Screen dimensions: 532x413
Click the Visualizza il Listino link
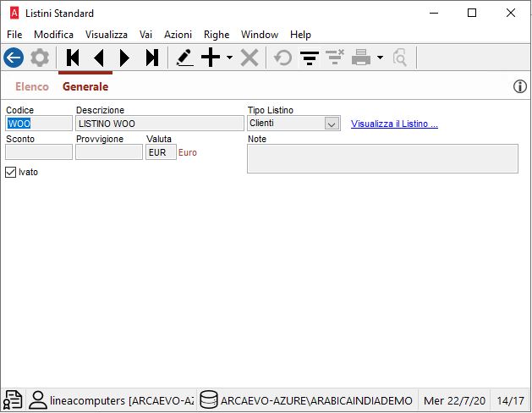pyautogui.click(x=394, y=124)
